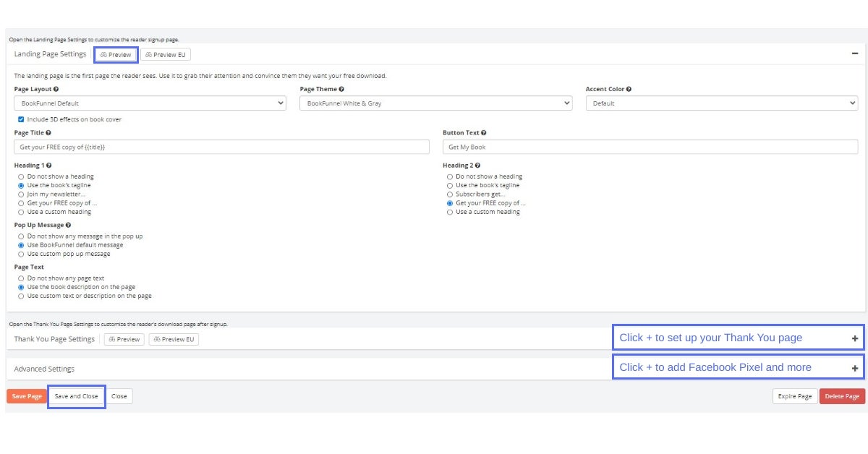Image resolution: width=868 pixels, height=454 pixels.
Task: Click help icon beside Page Theme label
Action: pos(341,90)
